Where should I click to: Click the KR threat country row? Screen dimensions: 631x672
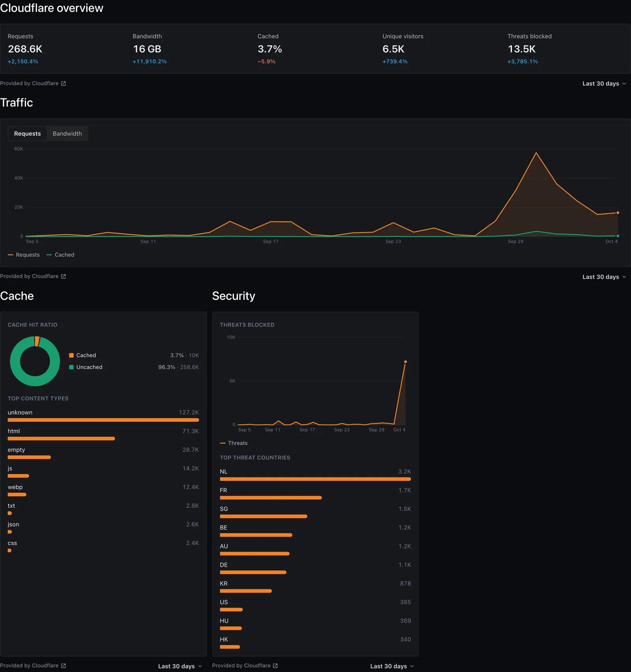point(315,587)
